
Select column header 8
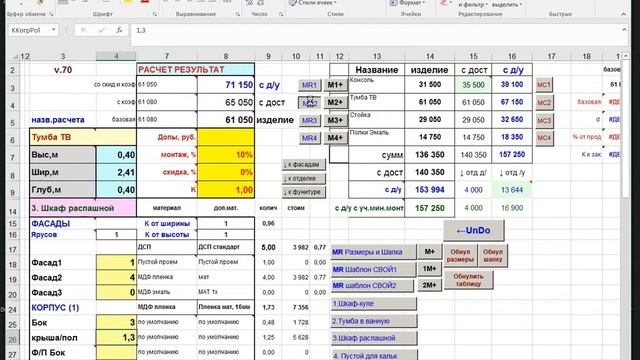226,56
